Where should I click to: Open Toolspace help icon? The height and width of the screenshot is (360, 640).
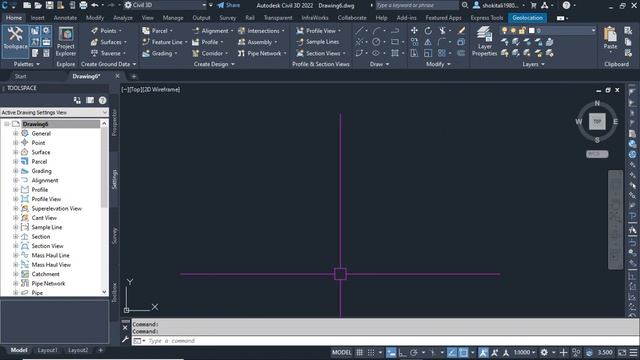click(x=102, y=100)
